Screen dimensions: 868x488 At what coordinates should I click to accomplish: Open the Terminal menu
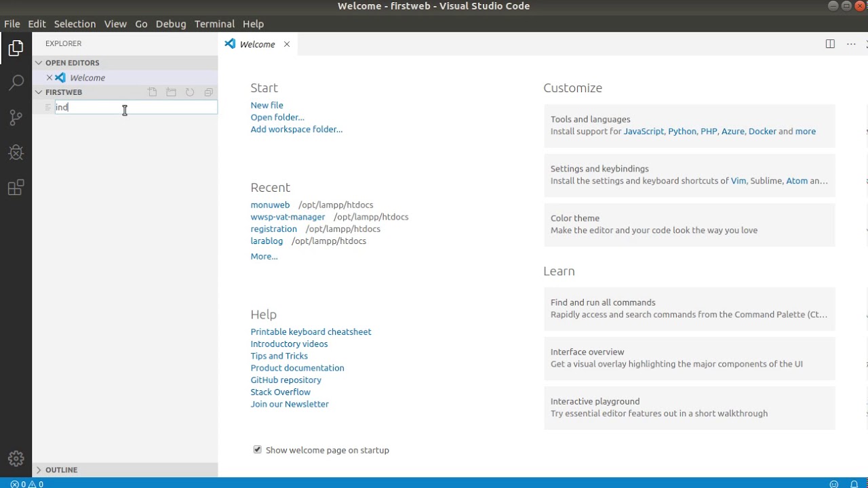(214, 24)
